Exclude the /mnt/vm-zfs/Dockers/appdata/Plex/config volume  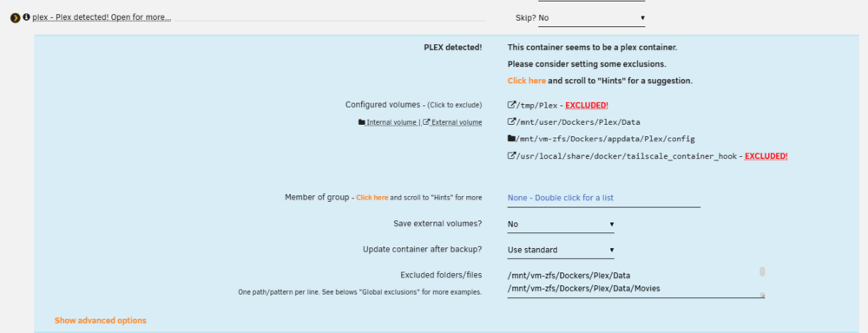[x=606, y=139]
